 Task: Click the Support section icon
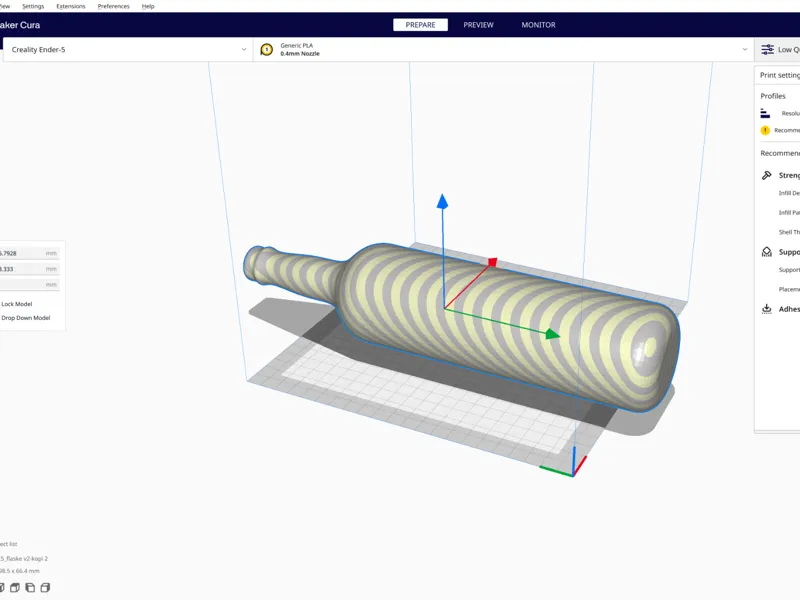(766, 252)
